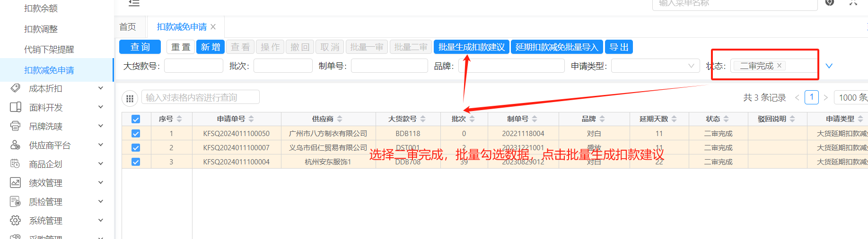Image resolution: width=868 pixels, height=239 pixels.
Task: Click the 吊牌洗唛 printer icon
Action: [15, 126]
